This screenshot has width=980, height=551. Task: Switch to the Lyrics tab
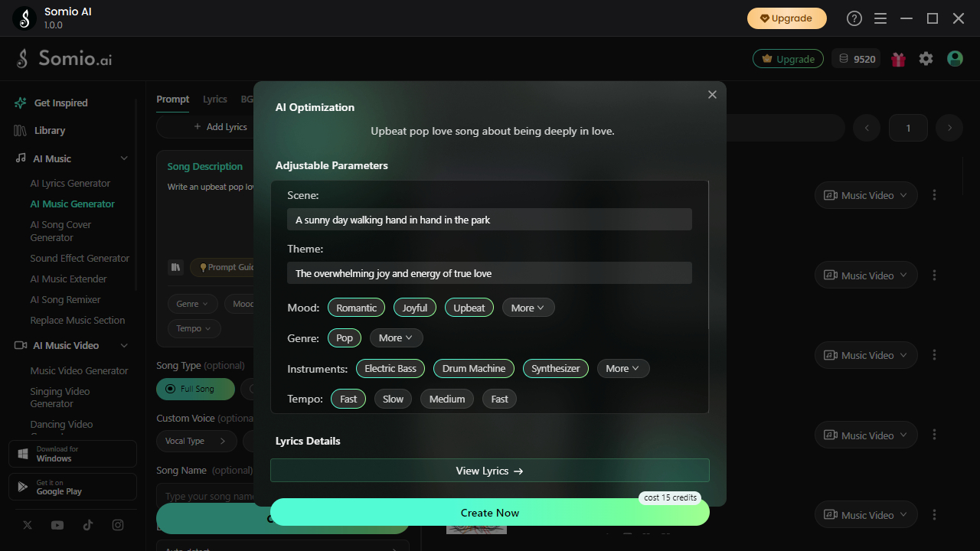[x=215, y=99]
